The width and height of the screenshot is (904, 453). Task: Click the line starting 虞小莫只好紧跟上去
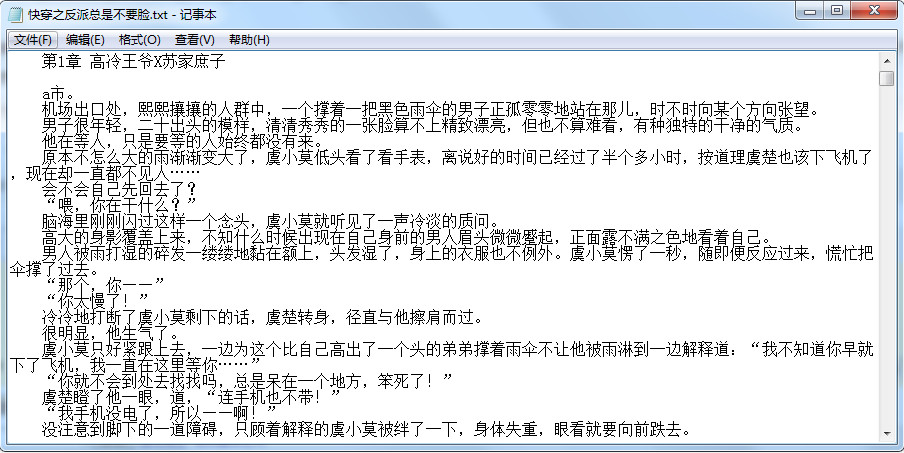(457, 349)
